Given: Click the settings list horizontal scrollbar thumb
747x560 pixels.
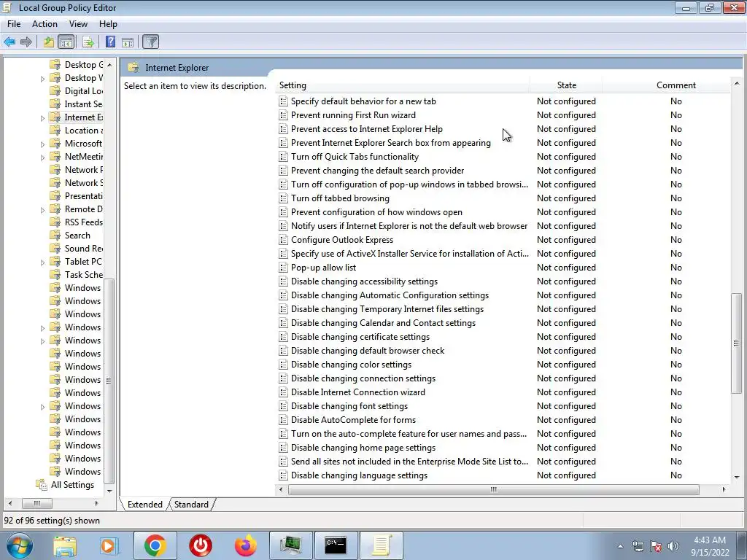Looking at the screenshot, I should (x=494, y=489).
